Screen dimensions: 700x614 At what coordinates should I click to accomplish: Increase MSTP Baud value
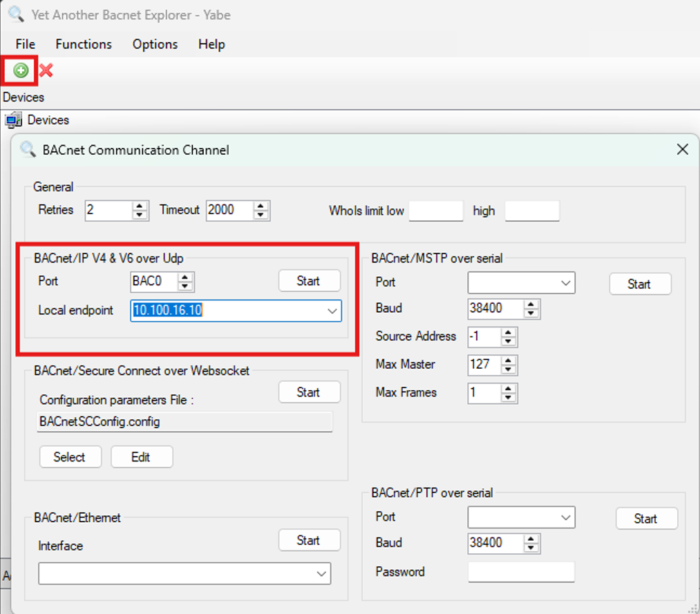tap(531, 305)
